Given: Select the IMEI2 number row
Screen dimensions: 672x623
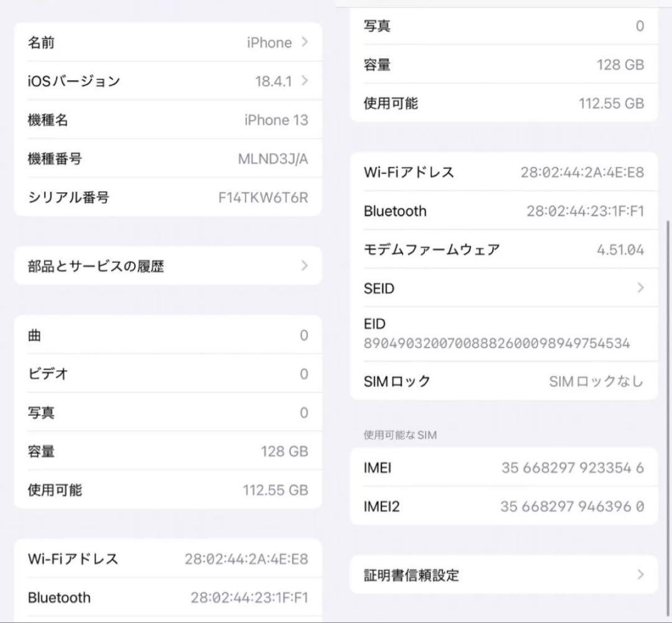Looking at the screenshot, I should point(503,506).
